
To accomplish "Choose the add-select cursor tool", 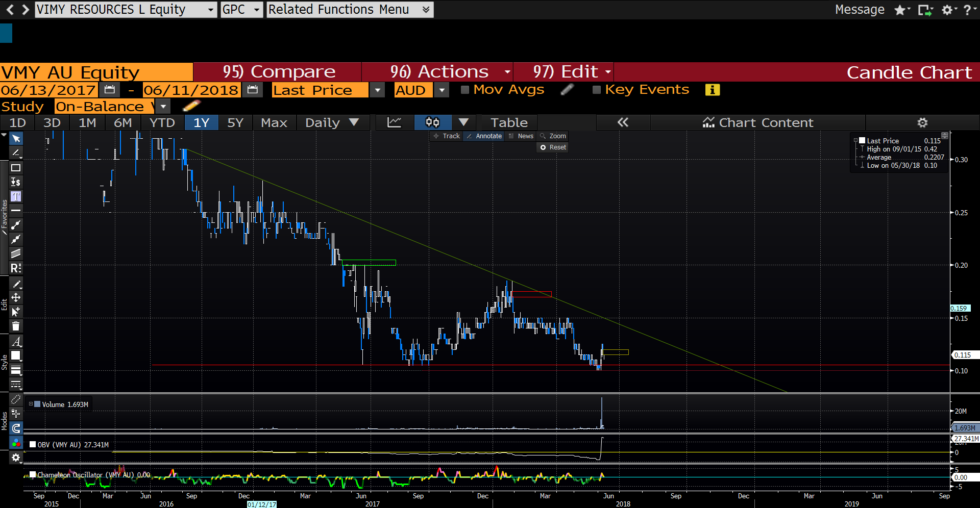I will 16,312.
